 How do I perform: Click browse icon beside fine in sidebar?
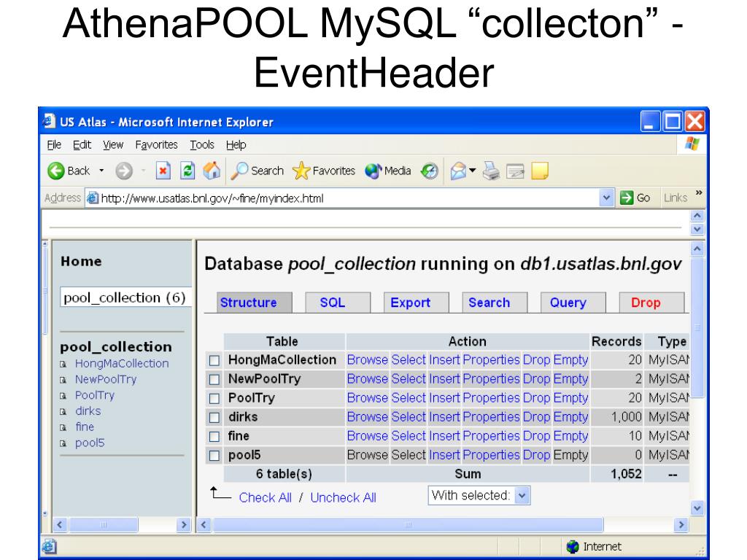[63, 427]
